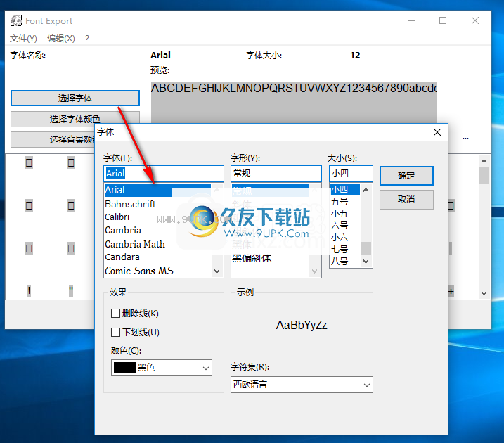
Task: Close the 字体 dialog
Action: tap(437, 132)
